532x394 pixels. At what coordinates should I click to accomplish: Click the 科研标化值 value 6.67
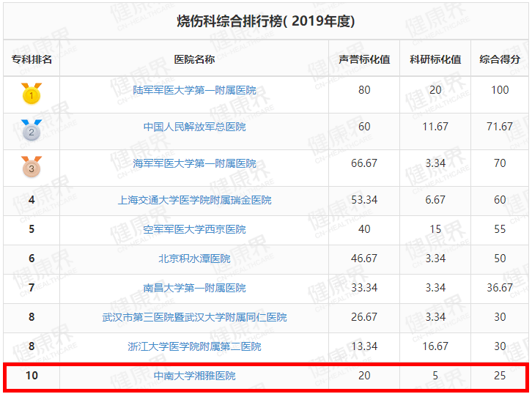tap(435, 200)
